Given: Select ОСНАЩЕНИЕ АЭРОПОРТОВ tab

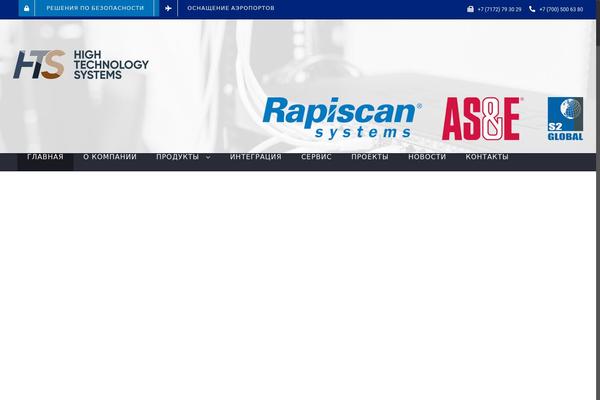Looking at the screenshot, I should tap(231, 8).
